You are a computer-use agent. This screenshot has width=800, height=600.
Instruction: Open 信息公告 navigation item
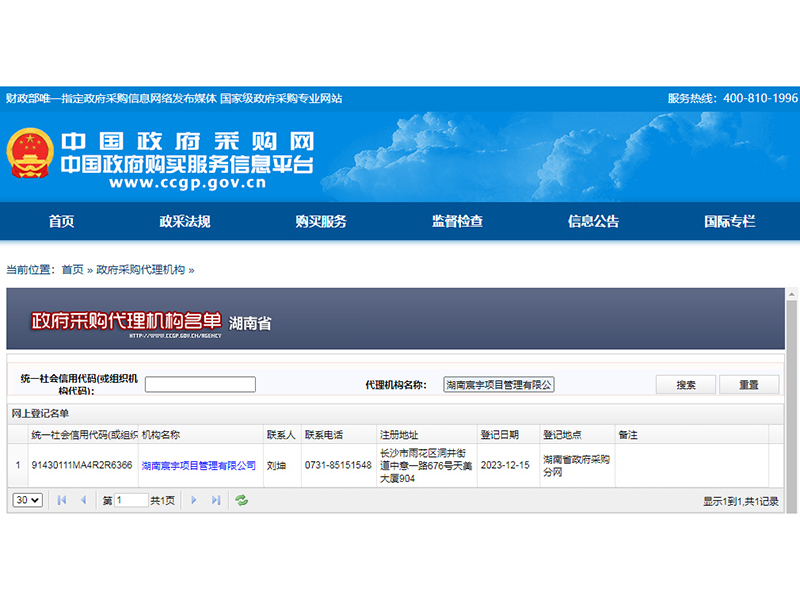coord(593,221)
